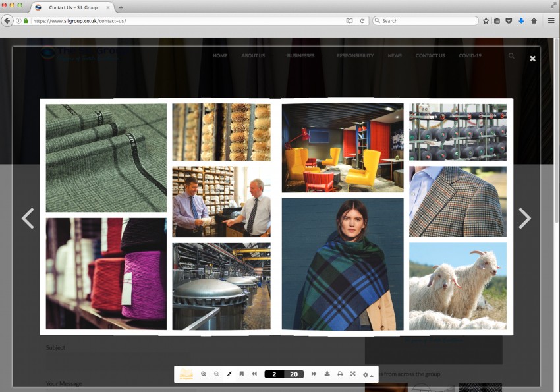Viewport: 560px width, 392px height.
Task: Close the Contact Us tab
Action: [108, 7]
